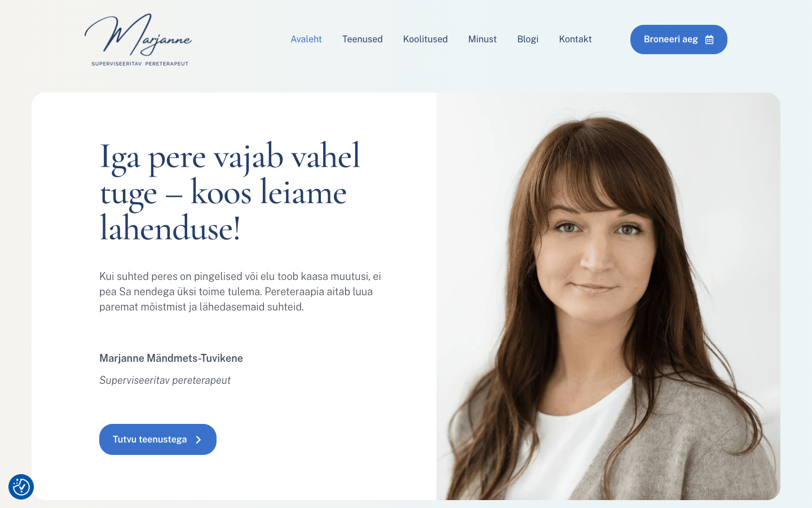Click the portrait photo of Marjanne
The height and width of the screenshot is (508, 812).
tap(608, 296)
